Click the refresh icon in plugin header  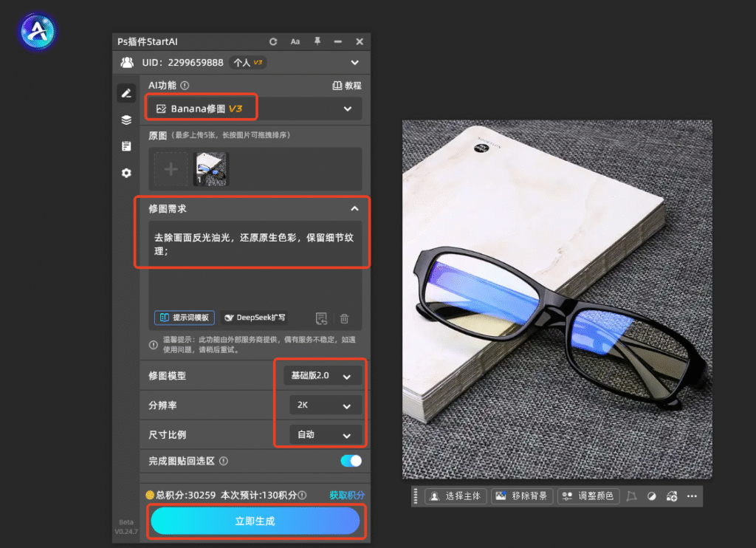click(x=273, y=42)
